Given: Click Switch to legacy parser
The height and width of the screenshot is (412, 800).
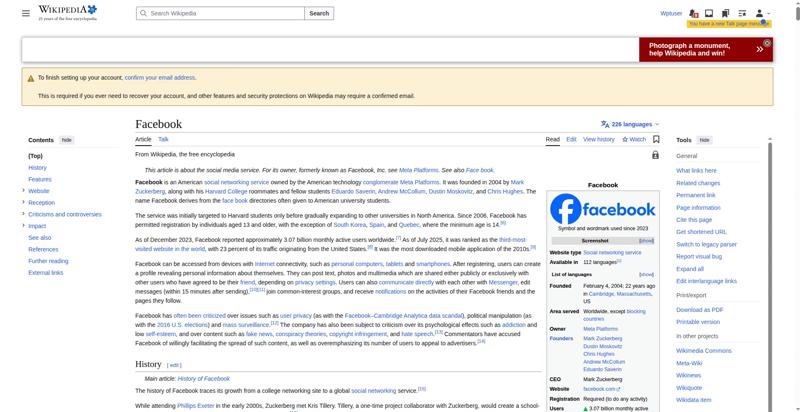Looking at the screenshot, I should [x=707, y=244].
